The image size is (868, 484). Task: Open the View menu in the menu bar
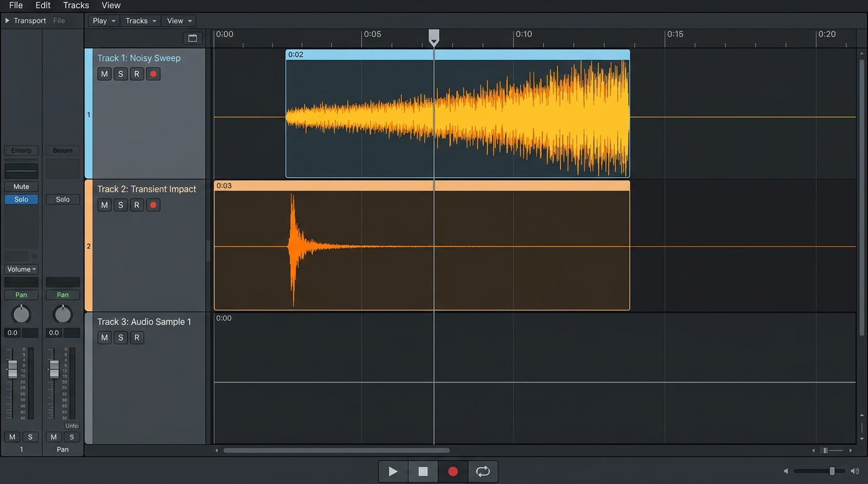click(x=111, y=6)
